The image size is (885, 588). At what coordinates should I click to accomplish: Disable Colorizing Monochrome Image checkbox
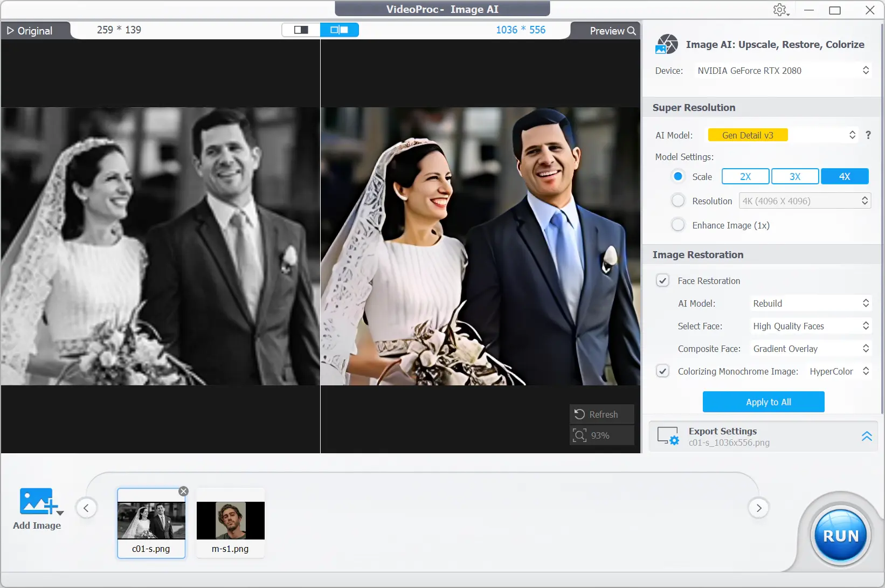[663, 371]
